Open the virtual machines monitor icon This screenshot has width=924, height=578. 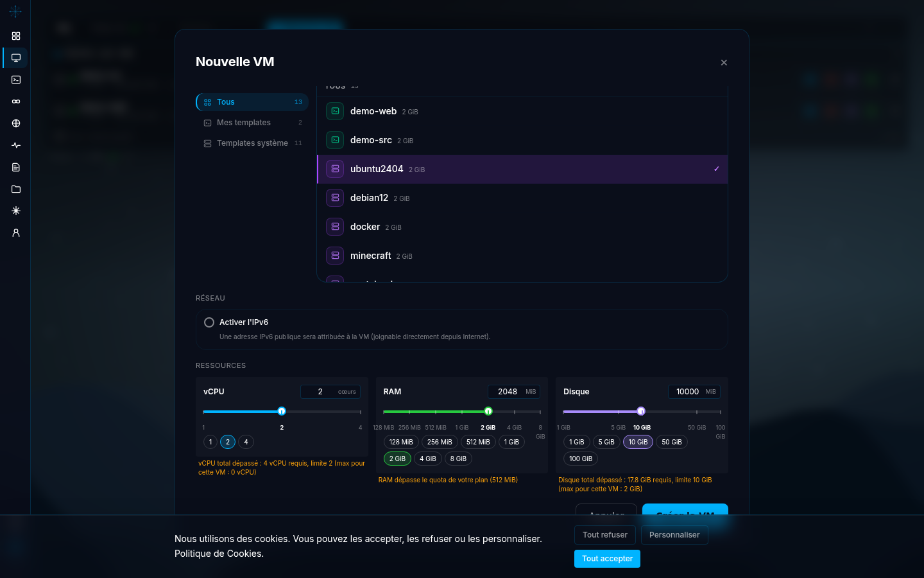coord(16,58)
